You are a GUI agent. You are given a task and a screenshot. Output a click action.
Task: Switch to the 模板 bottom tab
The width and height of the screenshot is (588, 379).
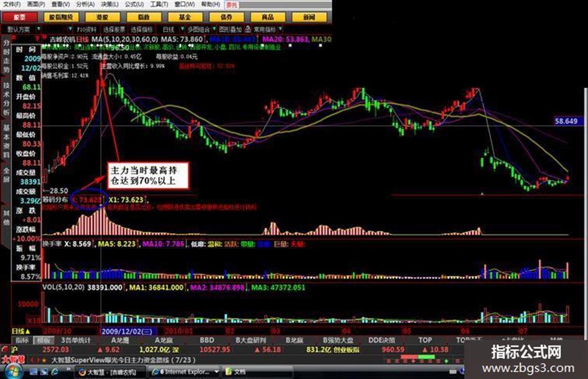tap(44, 340)
